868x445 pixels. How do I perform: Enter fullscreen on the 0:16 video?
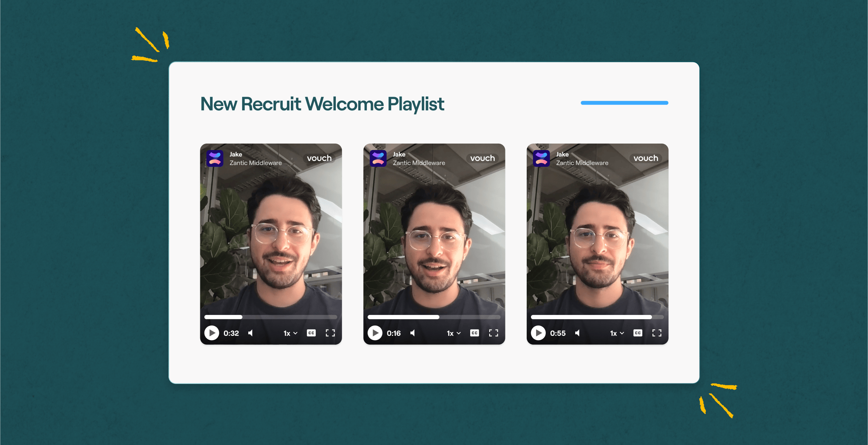[x=493, y=333]
